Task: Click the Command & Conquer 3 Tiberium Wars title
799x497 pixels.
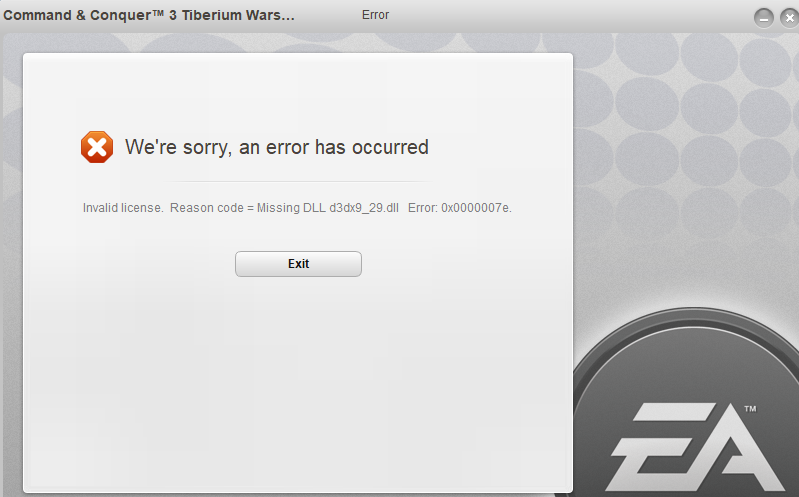Action: (x=149, y=15)
